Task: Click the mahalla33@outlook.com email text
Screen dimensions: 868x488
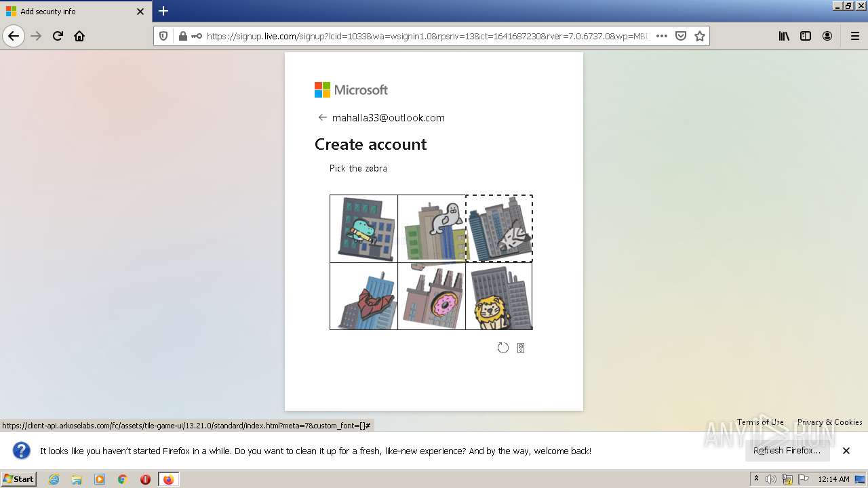Action: pyautogui.click(x=389, y=117)
